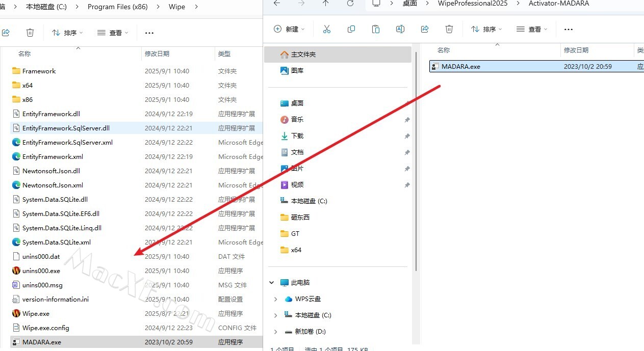Select 主文件夹 in navigation pane
The image size is (644, 351).
click(x=303, y=55)
